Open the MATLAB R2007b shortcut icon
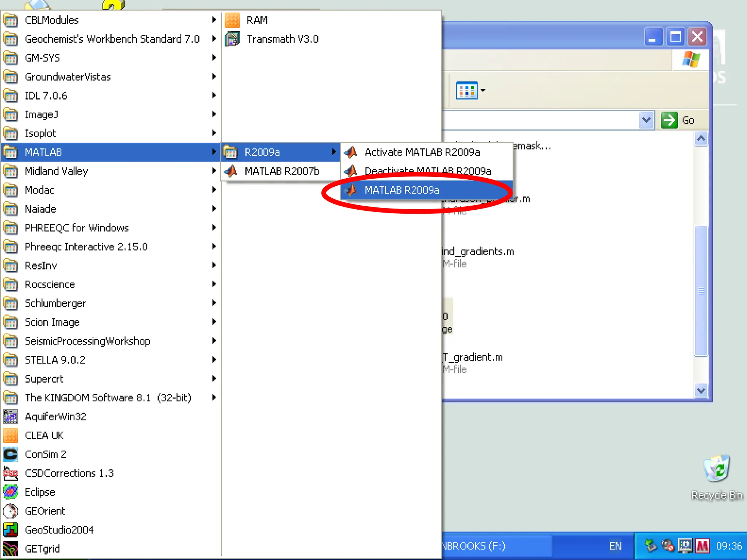 pos(231,171)
